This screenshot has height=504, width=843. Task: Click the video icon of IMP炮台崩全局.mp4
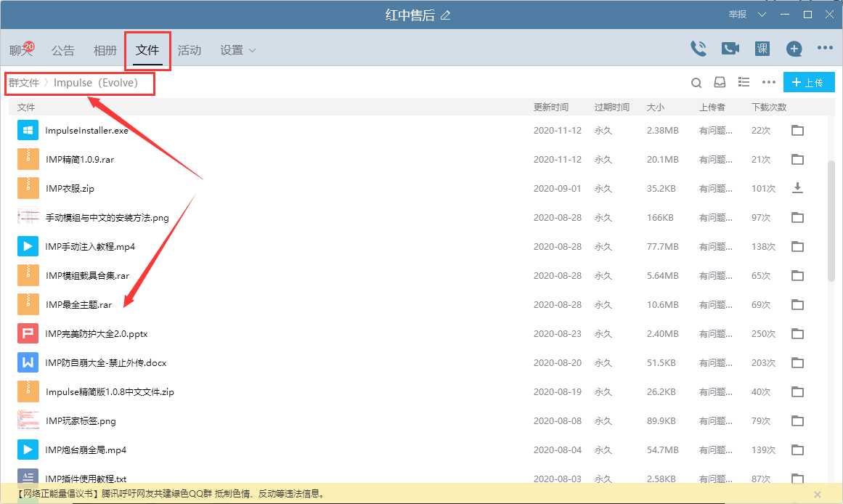[x=28, y=450]
